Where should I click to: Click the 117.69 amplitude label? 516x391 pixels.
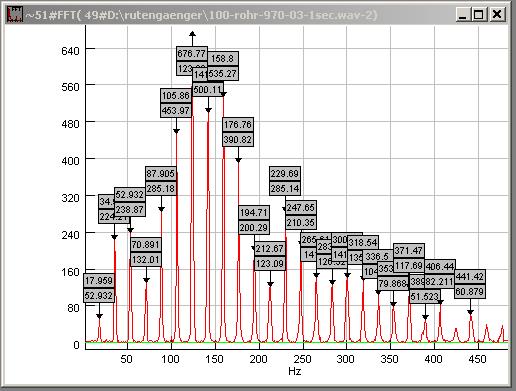(409, 266)
